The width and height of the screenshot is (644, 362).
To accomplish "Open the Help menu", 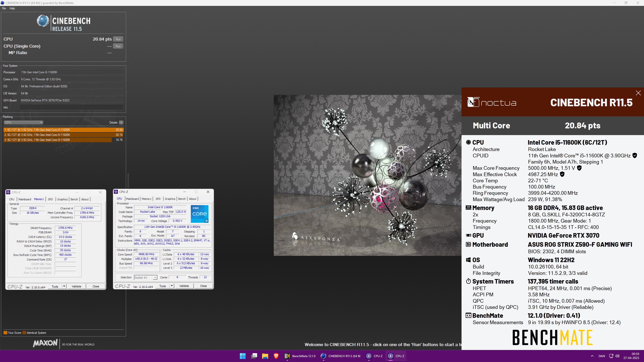I will 12,8.
